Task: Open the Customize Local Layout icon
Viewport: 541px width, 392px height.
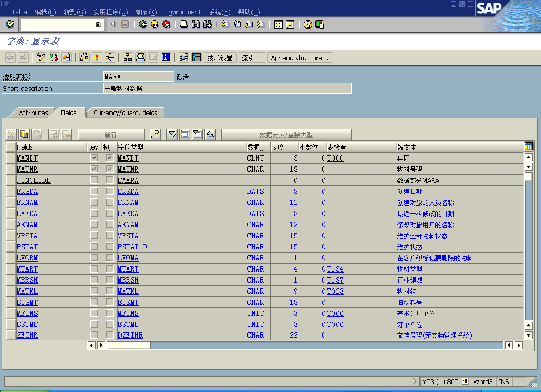Action: 320,24
